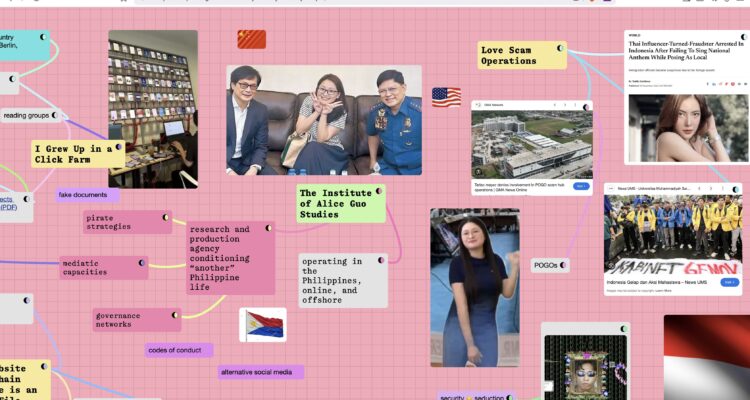Click connector icon on governance networks card

pyautogui.click(x=175, y=315)
